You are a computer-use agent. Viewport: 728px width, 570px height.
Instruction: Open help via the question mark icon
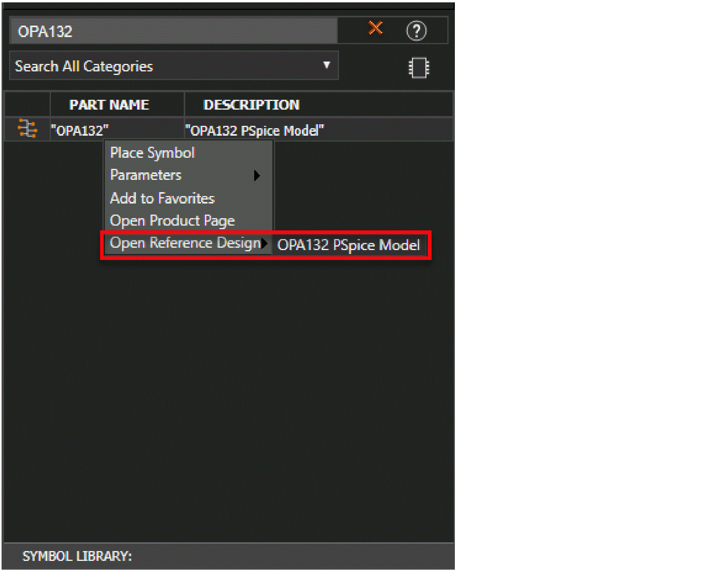point(416,31)
